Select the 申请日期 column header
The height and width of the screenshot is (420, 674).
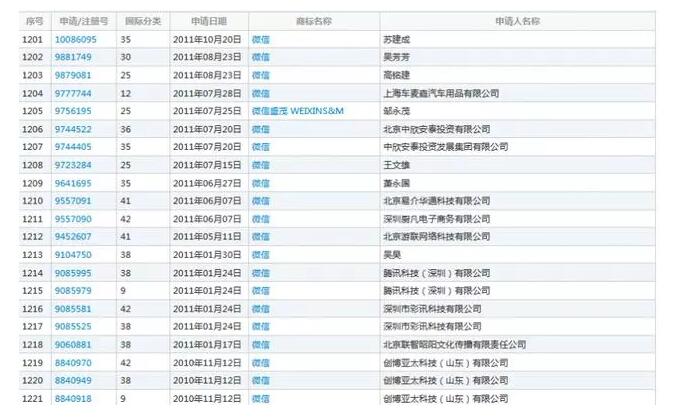click(209, 21)
